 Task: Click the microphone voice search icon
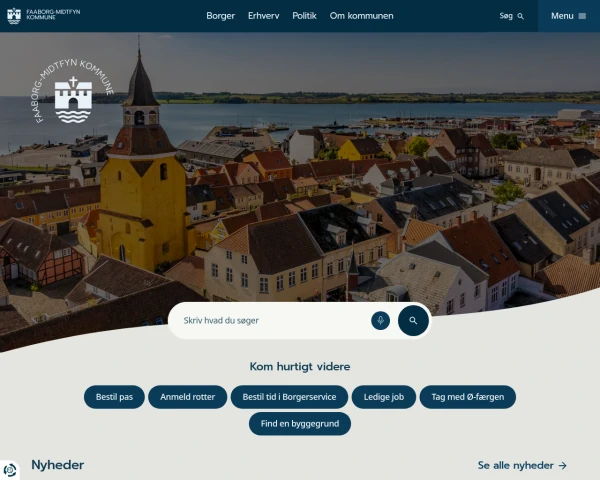(x=380, y=320)
